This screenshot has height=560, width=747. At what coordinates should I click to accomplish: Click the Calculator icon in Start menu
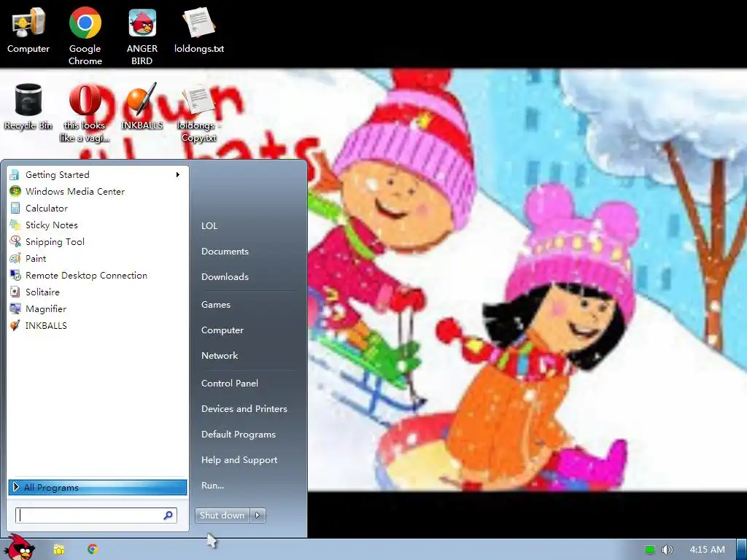pos(15,208)
